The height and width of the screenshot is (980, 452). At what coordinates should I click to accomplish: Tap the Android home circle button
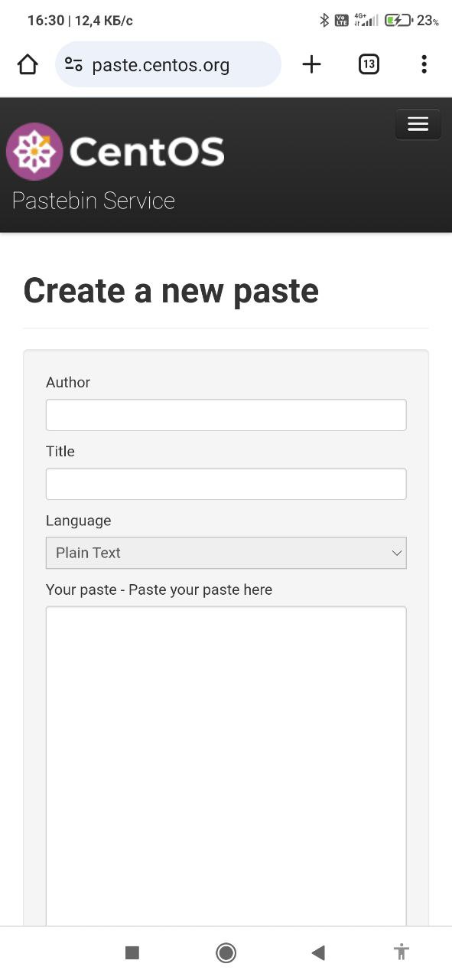[x=226, y=952]
